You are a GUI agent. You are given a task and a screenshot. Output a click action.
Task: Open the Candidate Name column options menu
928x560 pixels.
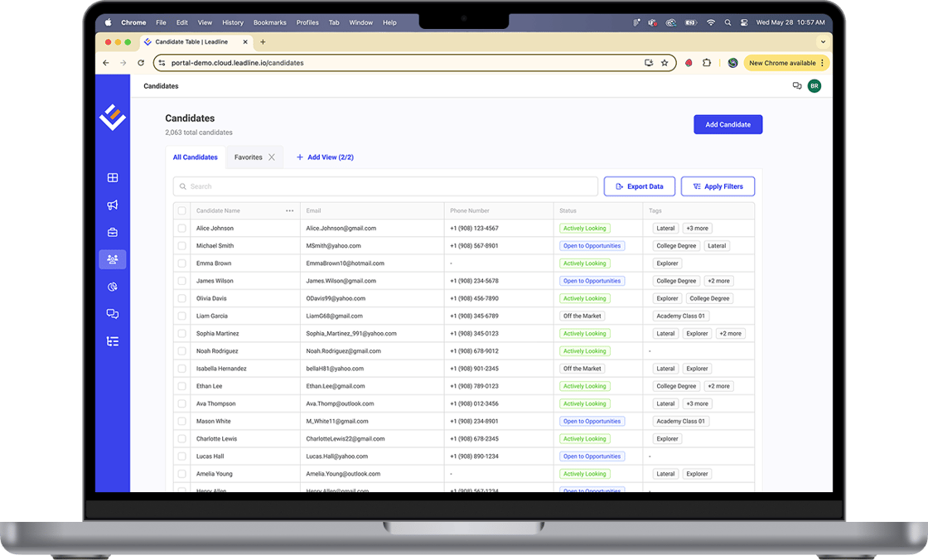coord(288,210)
